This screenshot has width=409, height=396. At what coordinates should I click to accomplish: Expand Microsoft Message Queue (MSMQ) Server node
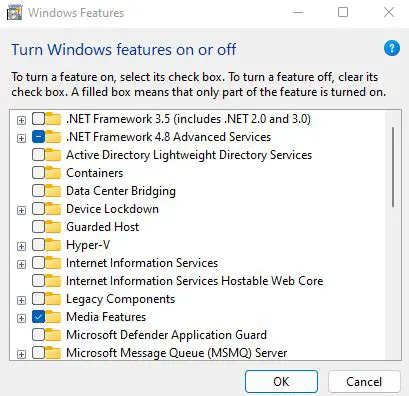[21, 354]
